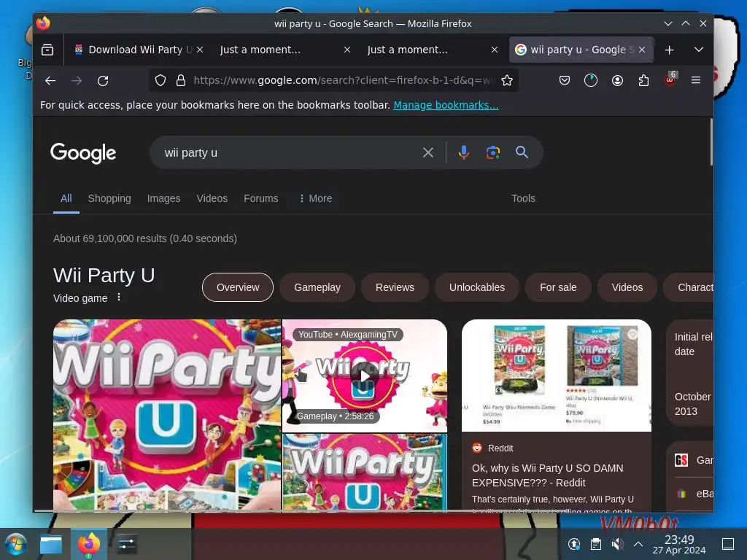The height and width of the screenshot is (560, 747).
Task: Toggle the muted volume tray icon
Action: pyautogui.click(x=617, y=544)
